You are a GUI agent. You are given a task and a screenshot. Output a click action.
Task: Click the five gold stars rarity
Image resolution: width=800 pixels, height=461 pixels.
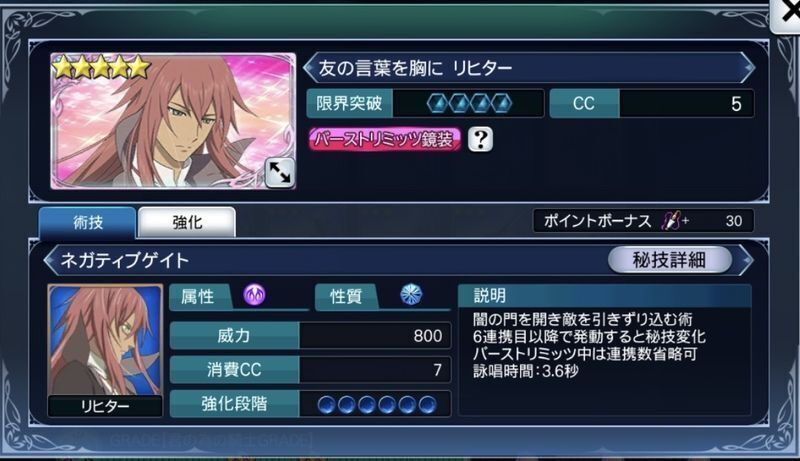102,68
